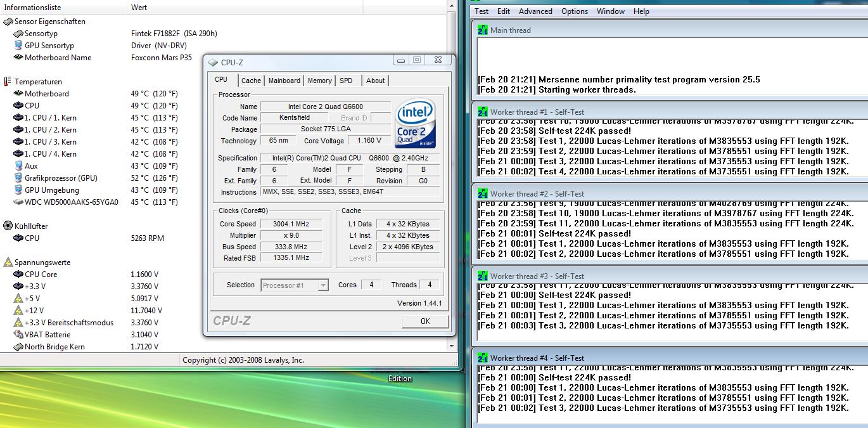Click the Worker thread #1 title bar
Viewport: 868px width, 428px height.
click(x=670, y=112)
